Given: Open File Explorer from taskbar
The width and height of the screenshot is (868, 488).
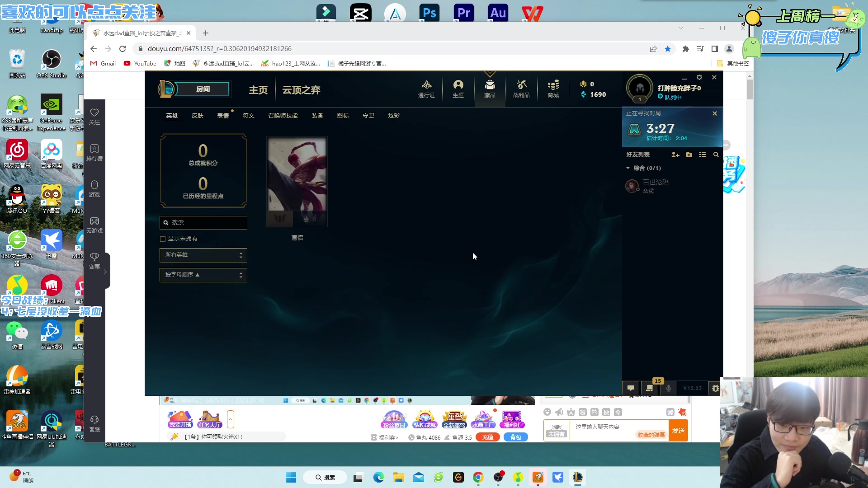Looking at the screenshot, I should point(398,478).
